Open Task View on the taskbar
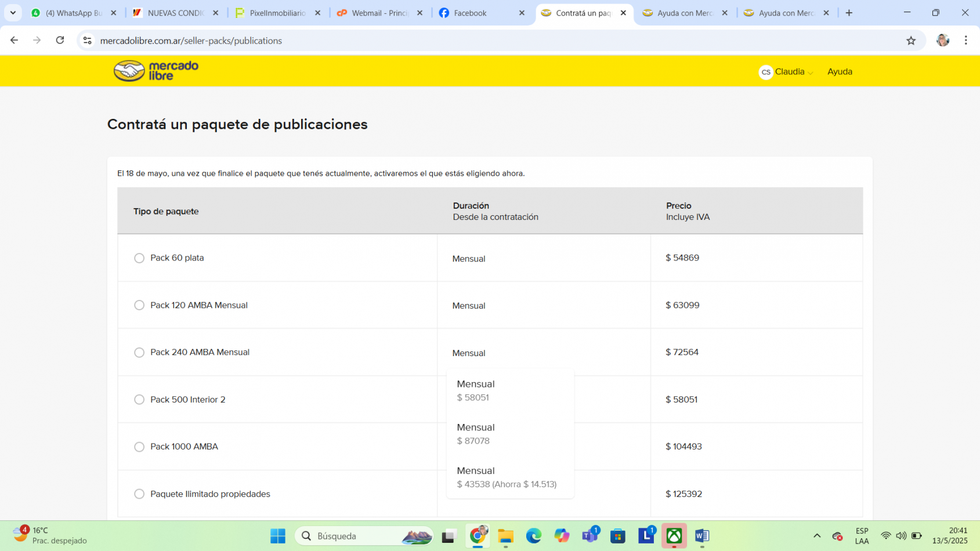 click(449, 536)
